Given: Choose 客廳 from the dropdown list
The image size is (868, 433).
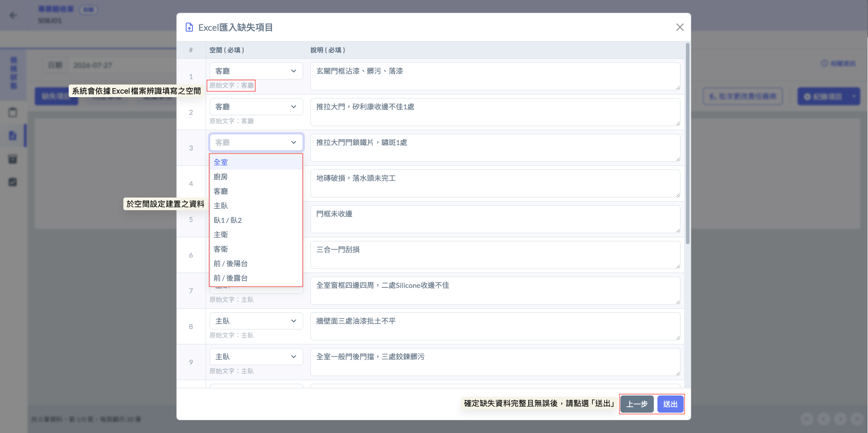Looking at the screenshot, I should pyautogui.click(x=256, y=191).
